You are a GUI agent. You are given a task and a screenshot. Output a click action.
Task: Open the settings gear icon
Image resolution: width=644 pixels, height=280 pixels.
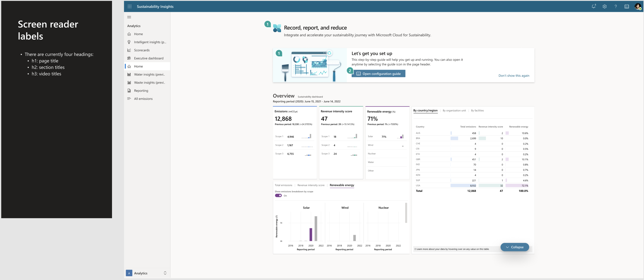604,6
